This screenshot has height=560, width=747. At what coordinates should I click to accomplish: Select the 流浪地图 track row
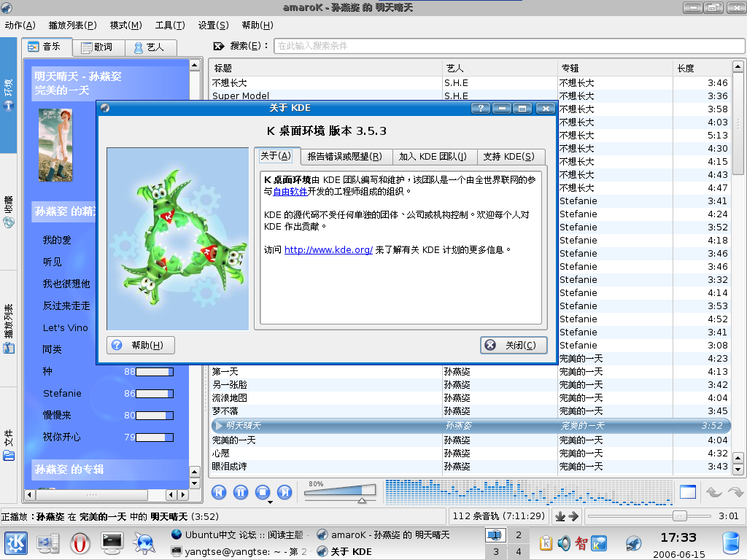[471, 398]
